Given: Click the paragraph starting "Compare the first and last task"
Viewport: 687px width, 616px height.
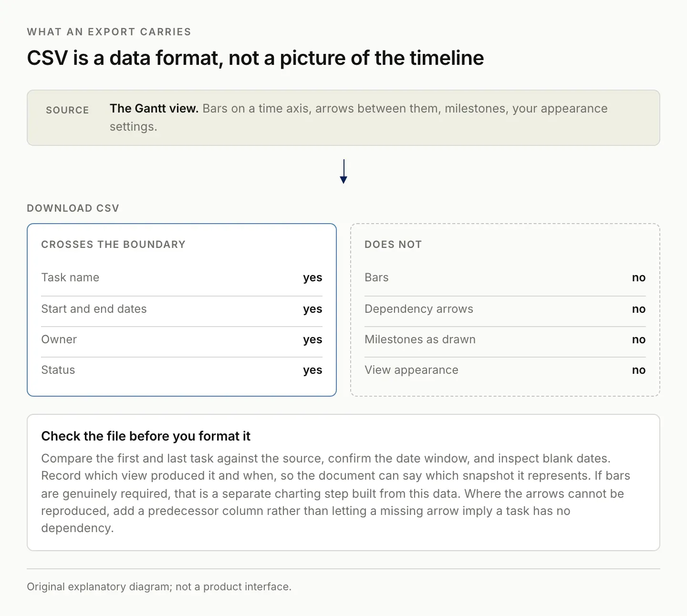Looking at the screenshot, I should (x=336, y=493).
